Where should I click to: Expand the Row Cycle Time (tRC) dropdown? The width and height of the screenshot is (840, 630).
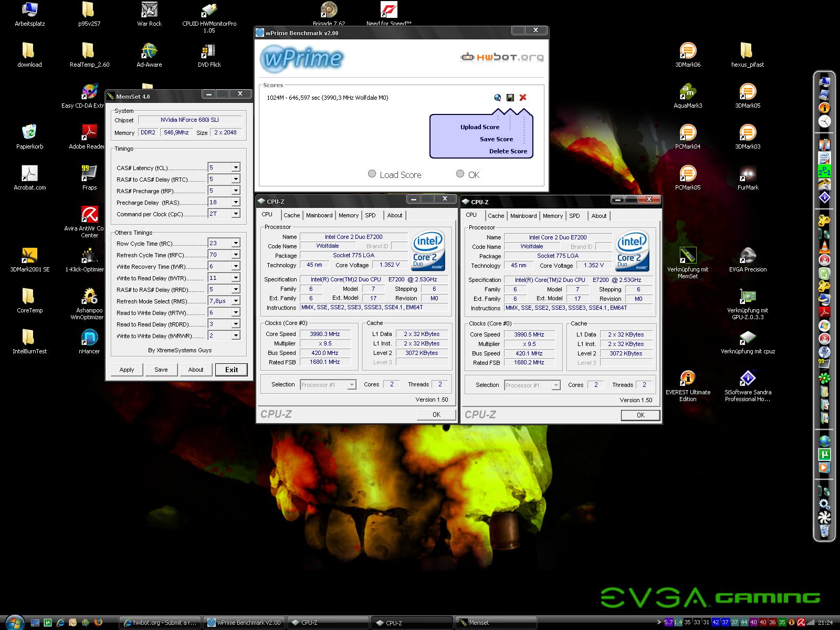[x=236, y=243]
